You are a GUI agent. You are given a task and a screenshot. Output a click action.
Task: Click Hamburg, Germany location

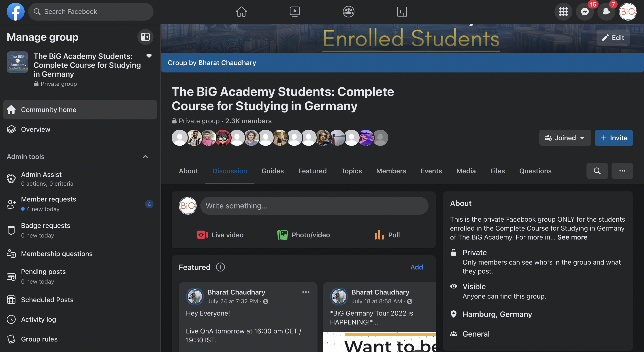tap(497, 314)
